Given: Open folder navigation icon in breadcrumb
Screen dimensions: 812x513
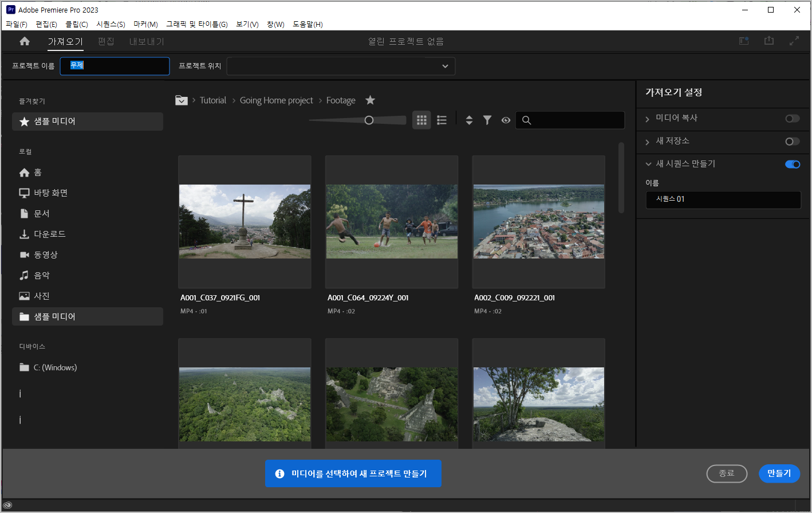Looking at the screenshot, I should pos(182,100).
